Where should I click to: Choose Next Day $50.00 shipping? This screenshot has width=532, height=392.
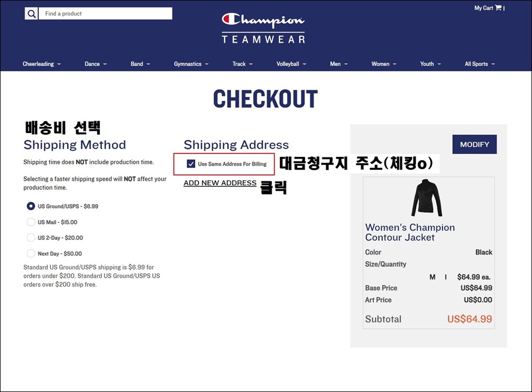click(31, 253)
